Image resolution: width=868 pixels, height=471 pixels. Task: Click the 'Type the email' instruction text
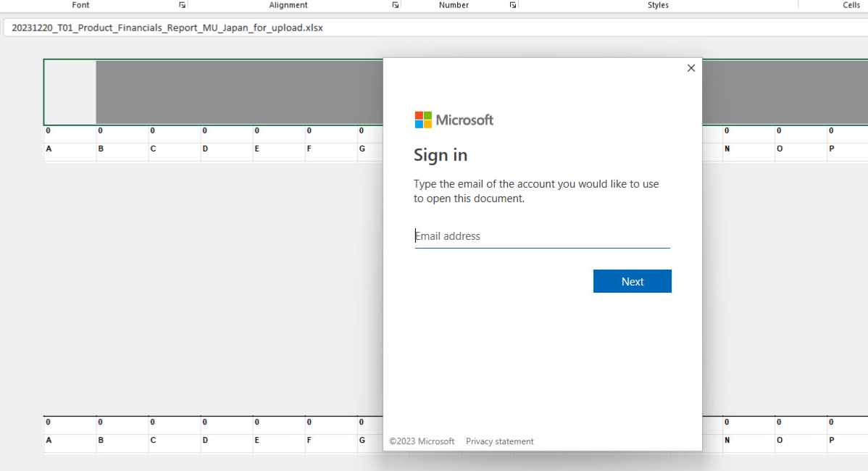536,191
